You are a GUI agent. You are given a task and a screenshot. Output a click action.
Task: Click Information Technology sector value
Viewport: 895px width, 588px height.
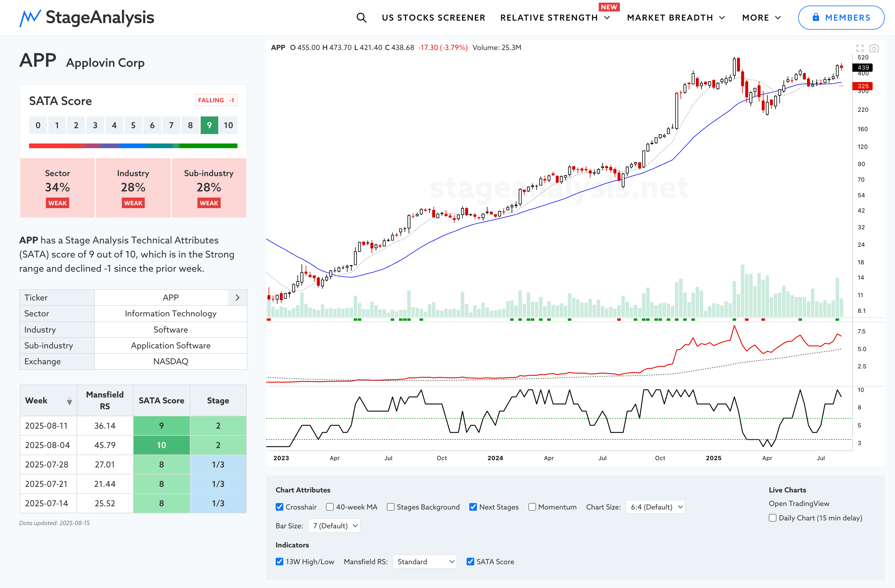(x=171, y=313)
